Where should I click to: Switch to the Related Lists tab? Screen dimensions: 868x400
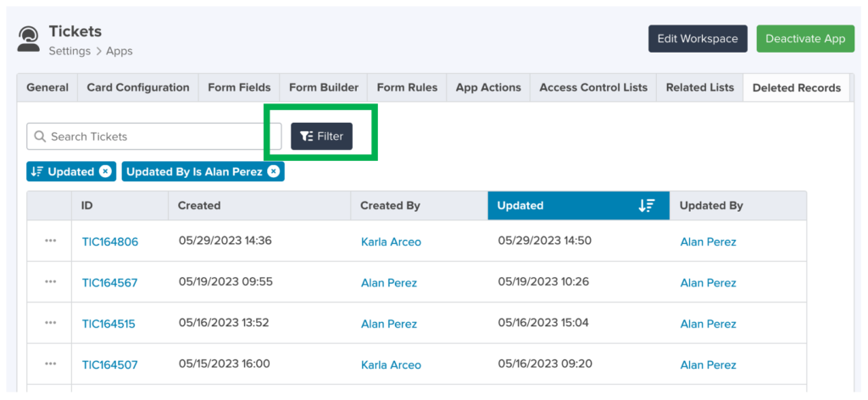[699, 87]
